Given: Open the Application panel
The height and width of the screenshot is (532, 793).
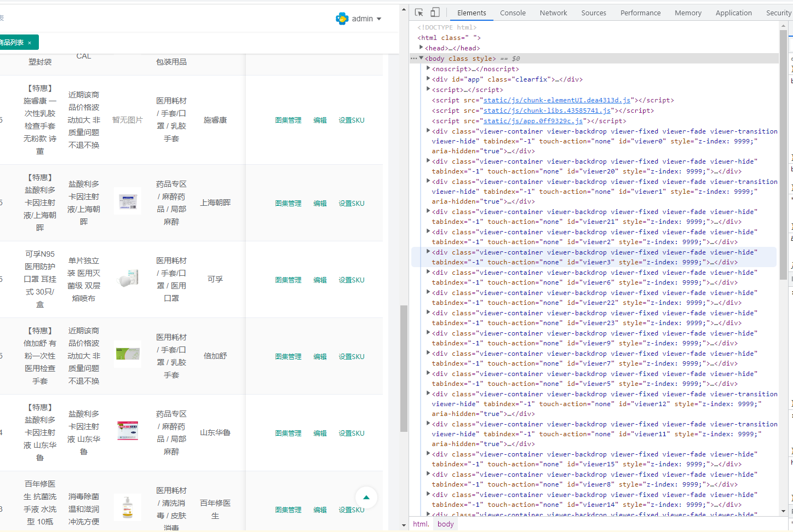Looking at the screenshot, I should [x=734, y=13].
